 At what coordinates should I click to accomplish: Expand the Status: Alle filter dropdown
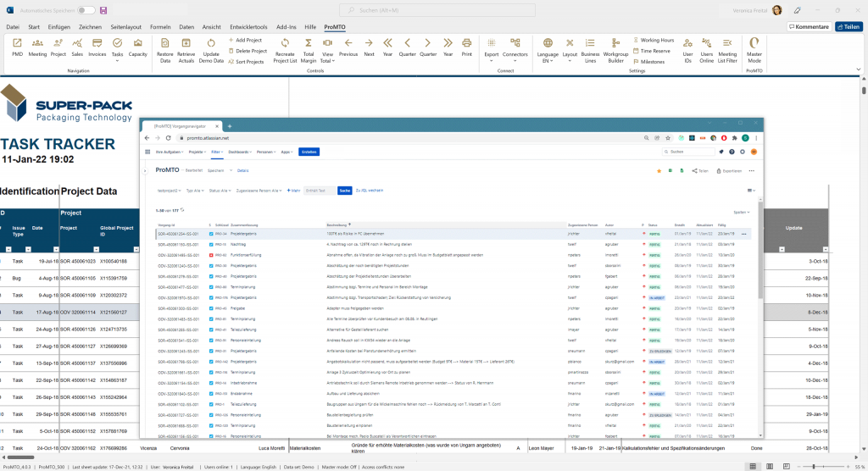click(x=220, y=191)
